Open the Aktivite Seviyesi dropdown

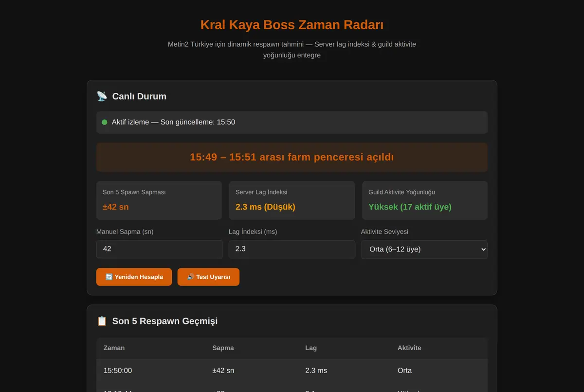tap(424, 249)
